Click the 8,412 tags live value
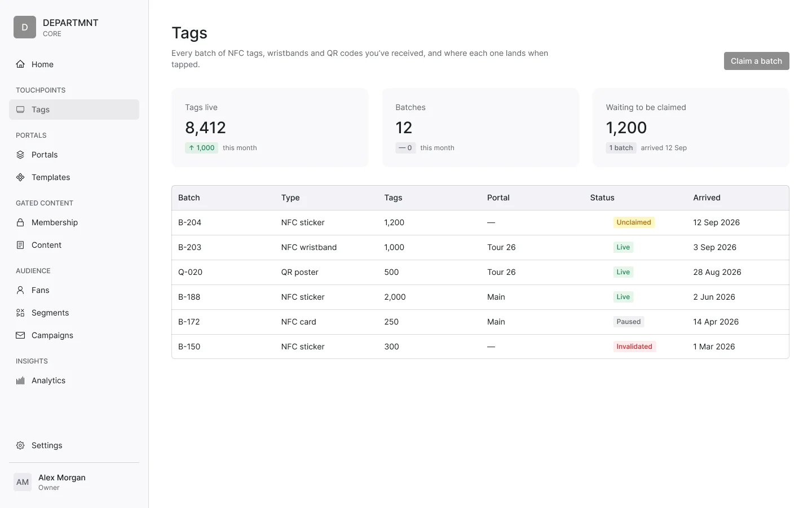This screenshot has height=508, width=812. (205, 128)
